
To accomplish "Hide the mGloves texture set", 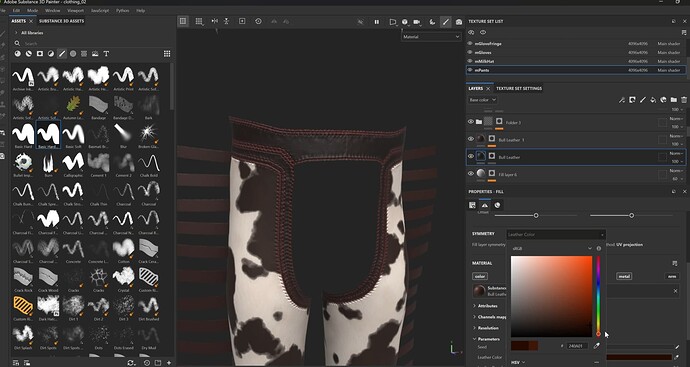I will click(x=470, y=52).
